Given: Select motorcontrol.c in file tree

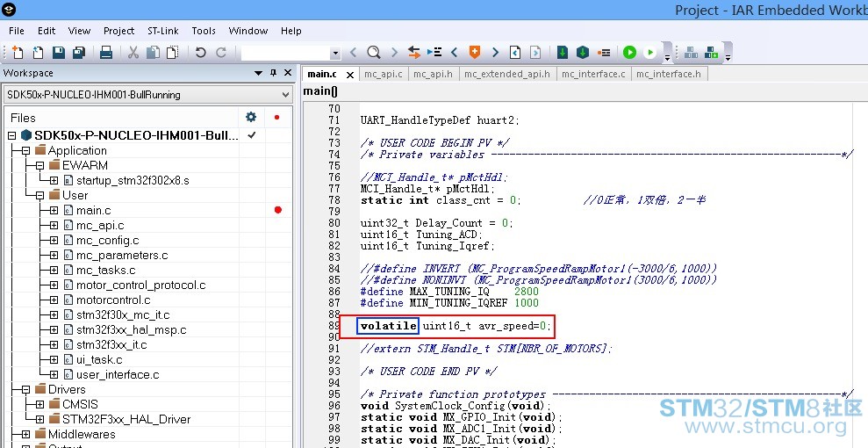Looking at the screenshot, I should [113, 300].
